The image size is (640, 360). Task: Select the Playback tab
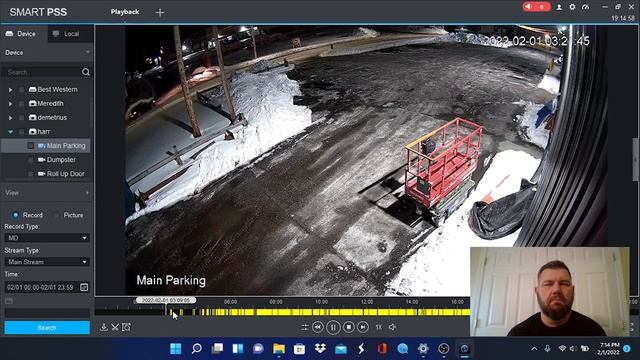pyautogui.click(x=125, y=12)
